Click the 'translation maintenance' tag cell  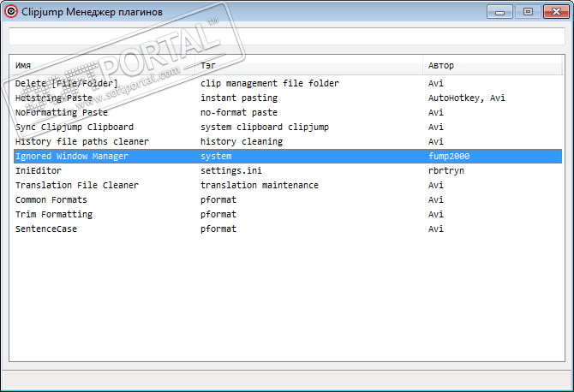260,186
